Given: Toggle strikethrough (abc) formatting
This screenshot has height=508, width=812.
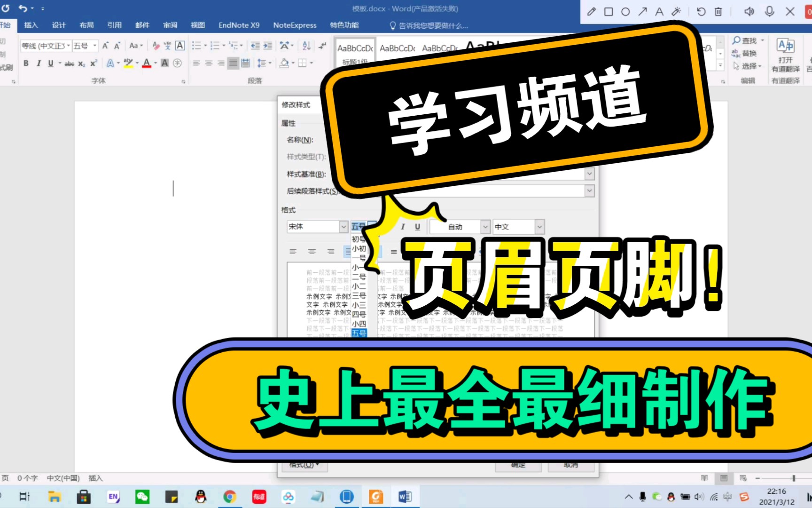Looking at the screenshot, I should click(69, 63).
